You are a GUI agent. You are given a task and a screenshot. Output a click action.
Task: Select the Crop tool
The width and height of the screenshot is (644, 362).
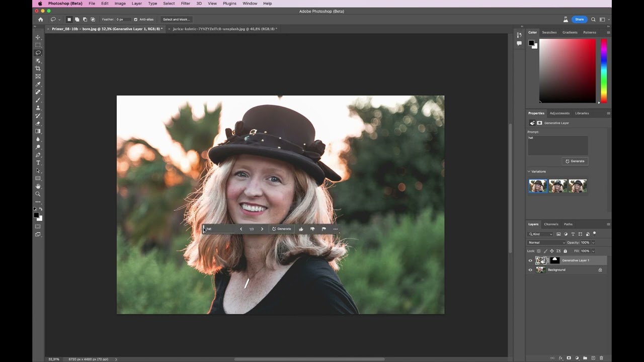click(x=38, y=68)
